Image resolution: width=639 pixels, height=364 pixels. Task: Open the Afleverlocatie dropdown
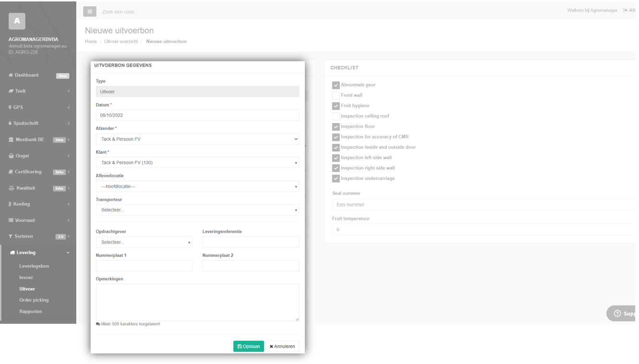(198, 186)
